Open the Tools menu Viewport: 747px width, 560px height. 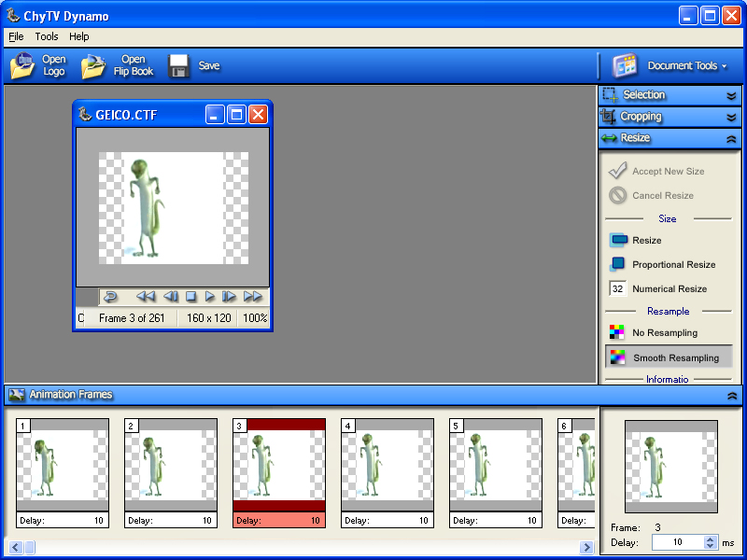(46, 36)
